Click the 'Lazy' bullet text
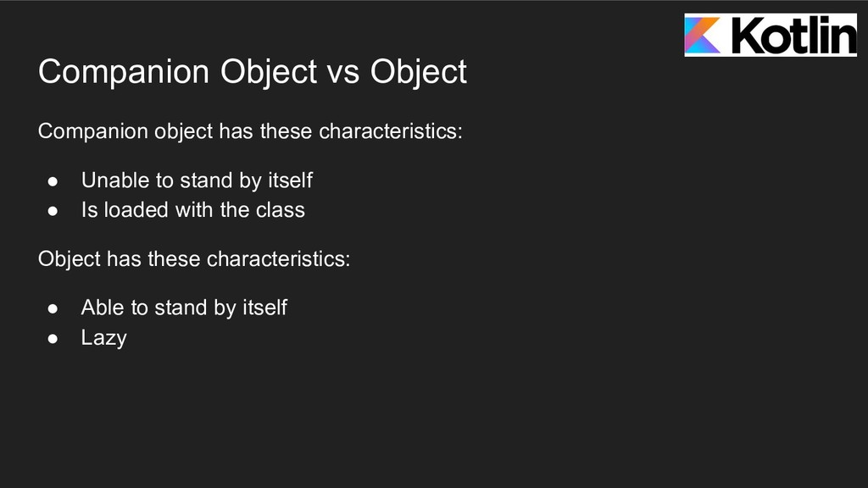This screenshot has width=868, height=488. coord(103,338)
